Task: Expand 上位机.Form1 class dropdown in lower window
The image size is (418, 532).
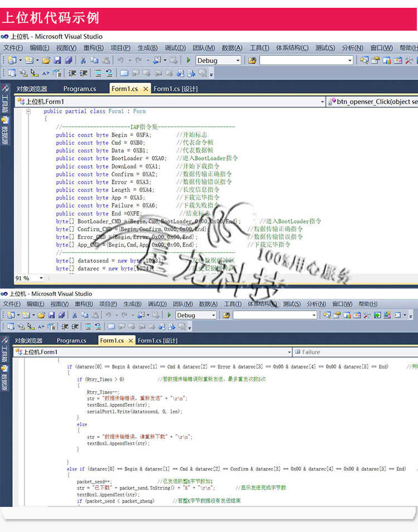Action: click(289, 352)
